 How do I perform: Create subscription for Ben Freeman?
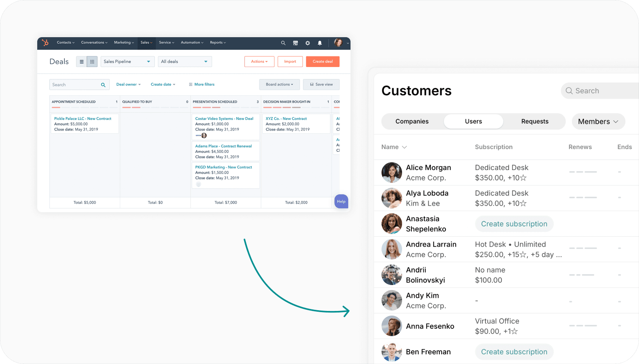coord(514,352)
